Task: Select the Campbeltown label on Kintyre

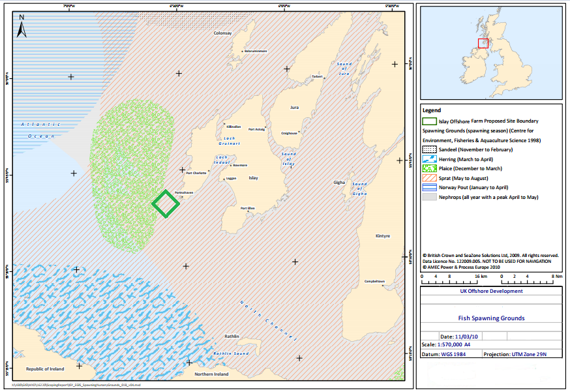Action: (374, 281)
